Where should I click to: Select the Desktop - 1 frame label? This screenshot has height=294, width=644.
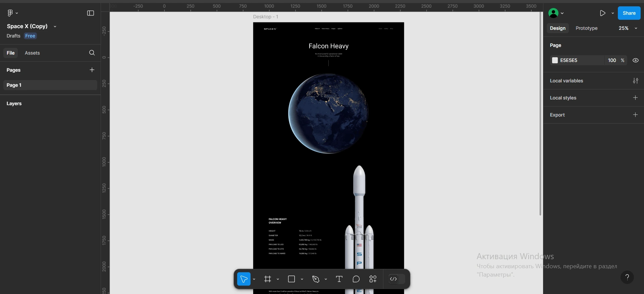pos(266,17)
